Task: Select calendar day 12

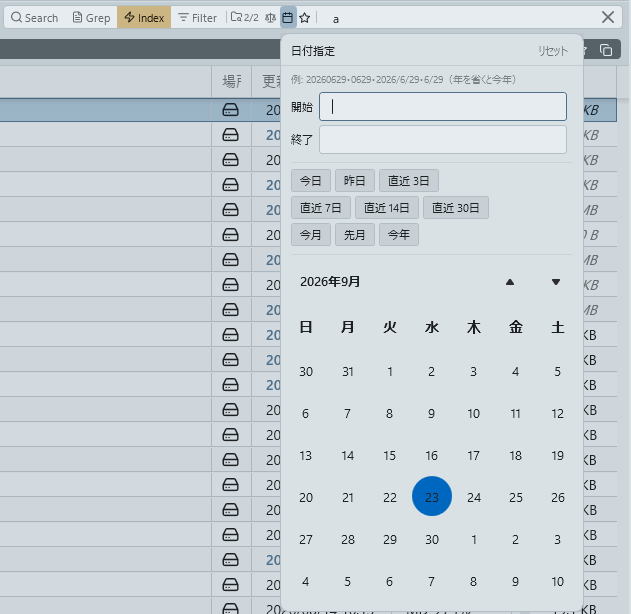Action: [x=557, y=414]
